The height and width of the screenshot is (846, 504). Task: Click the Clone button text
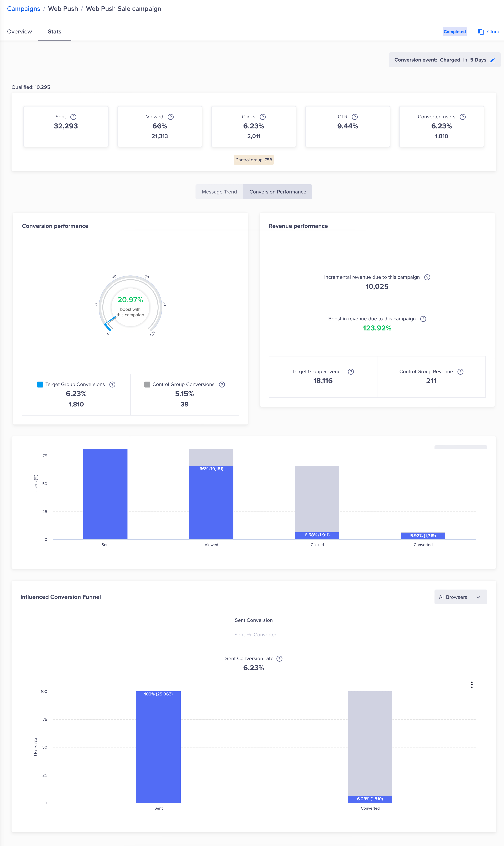[493, 32]
